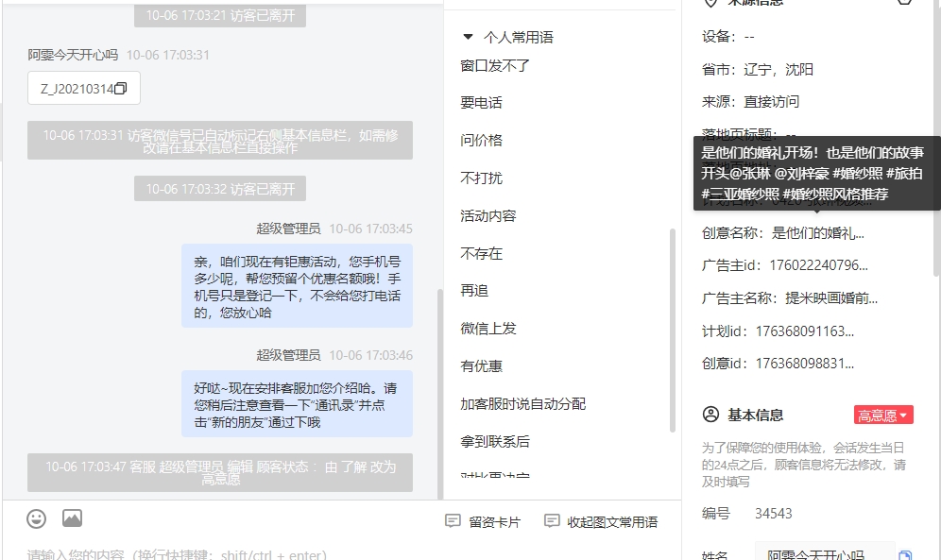The image size is (941, 560).
Task: Select the 不存在 quick phrase
Action: click(x=481, y=254)
